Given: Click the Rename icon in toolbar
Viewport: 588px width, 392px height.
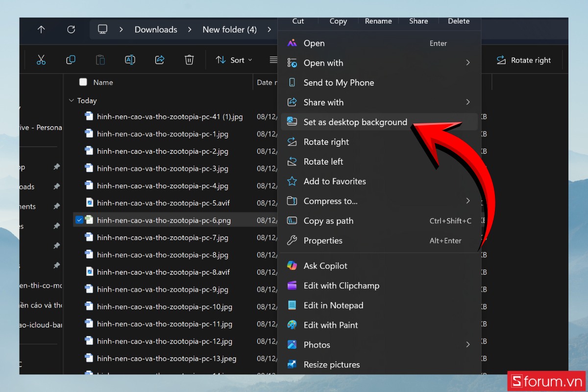Looking at the screenshot, I should [x=130, y=60].
